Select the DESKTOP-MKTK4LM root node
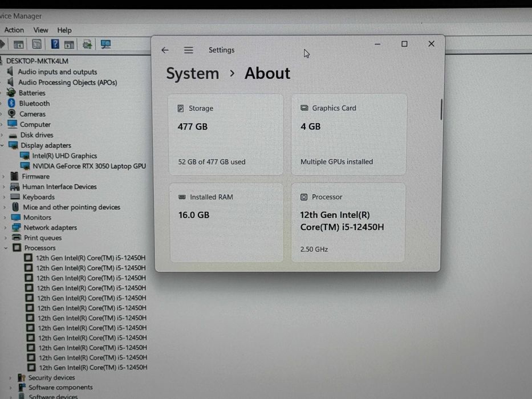Screen dimensions: 532x399 click(37, 61)
